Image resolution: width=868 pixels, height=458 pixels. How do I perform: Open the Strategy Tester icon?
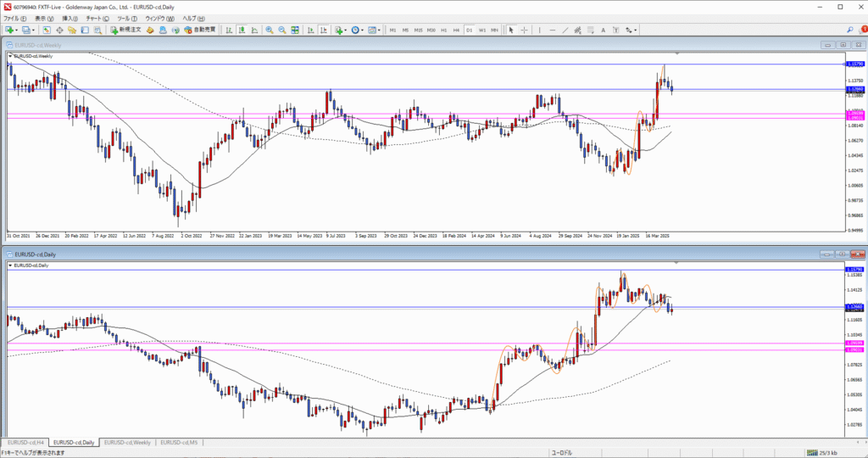97,30
